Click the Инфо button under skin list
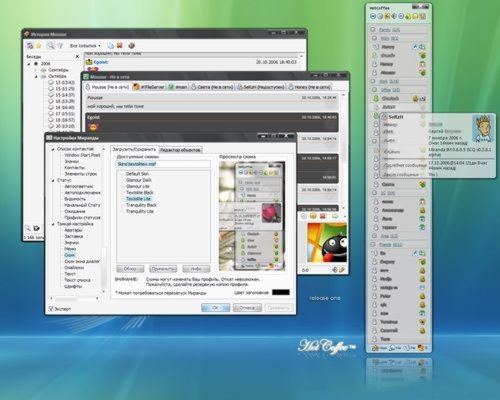Screen dimensions: 500x400 196,269
